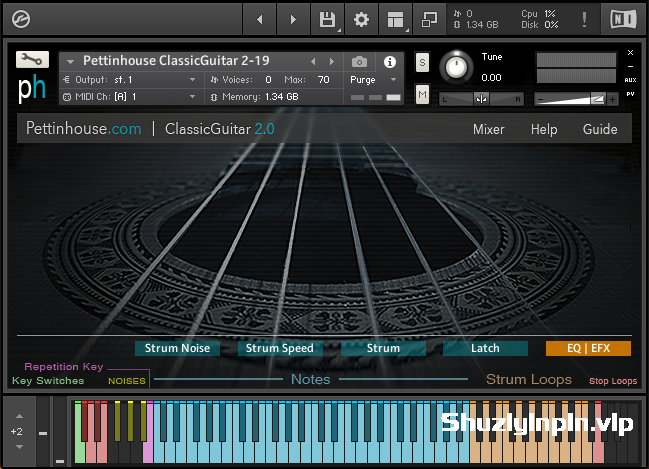The image size is (649, 469).
Task: Open the Guide tab
Action: tap(600, 129)
